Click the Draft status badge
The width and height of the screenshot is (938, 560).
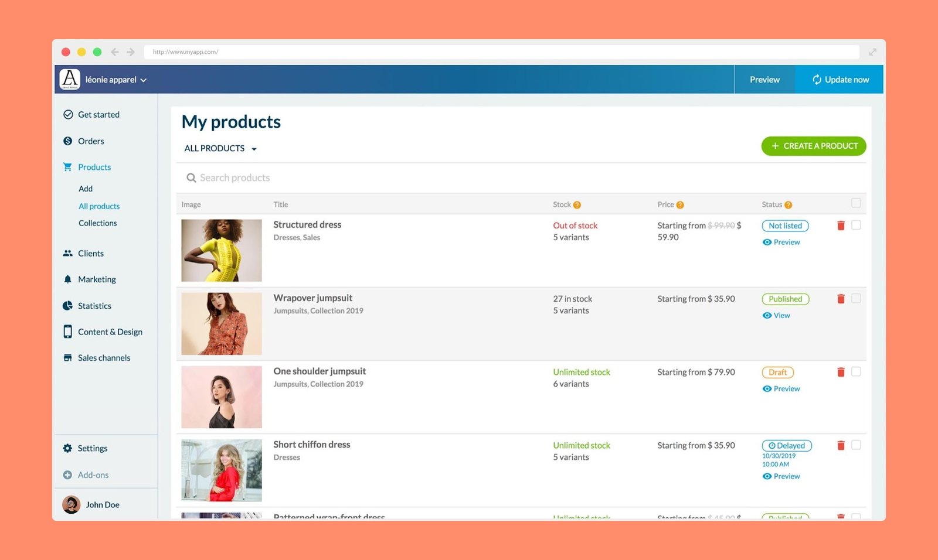click(777, 373)
